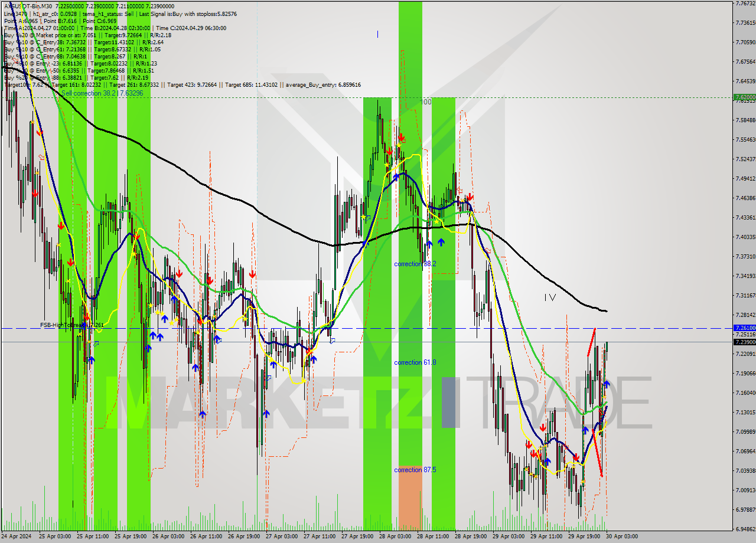Click the 7.76732 price axis value
This screenshot has height=543, width=756.
coord(745,4)
